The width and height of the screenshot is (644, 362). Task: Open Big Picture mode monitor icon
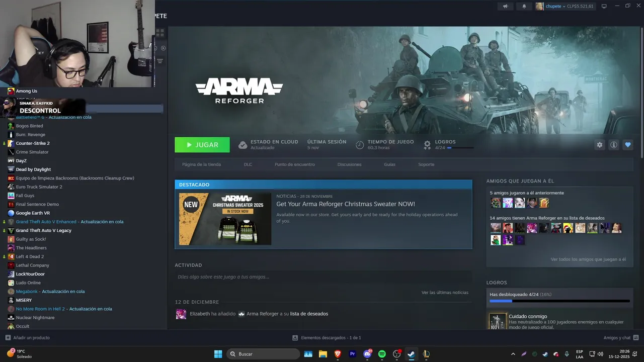pos(604,6)
